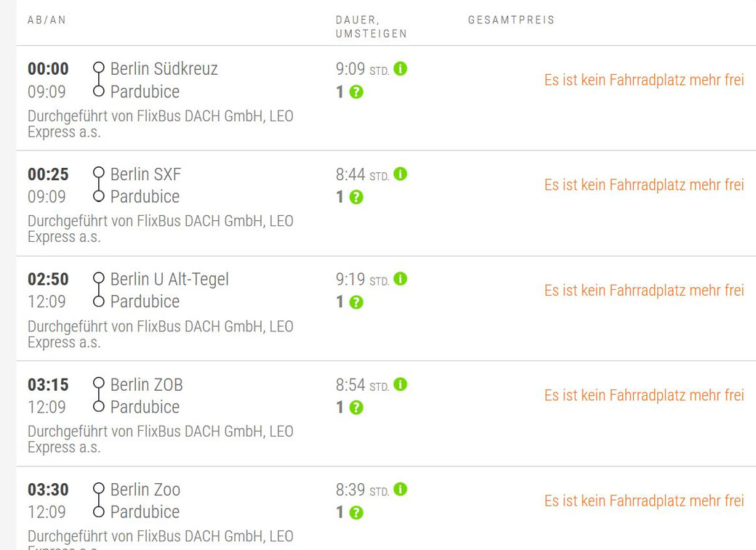Viewport: 756px width, 550px height.
Task: Select the Berlin Südkreuz departure row
Action: coord(164,69)
